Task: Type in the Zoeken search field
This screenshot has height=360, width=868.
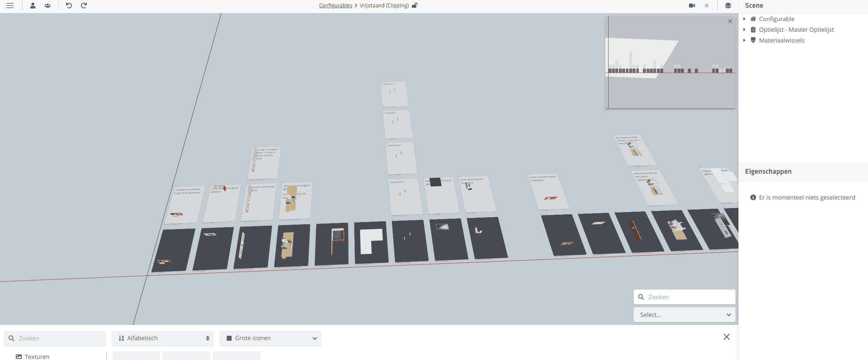Action: click(x=55, y=338)
